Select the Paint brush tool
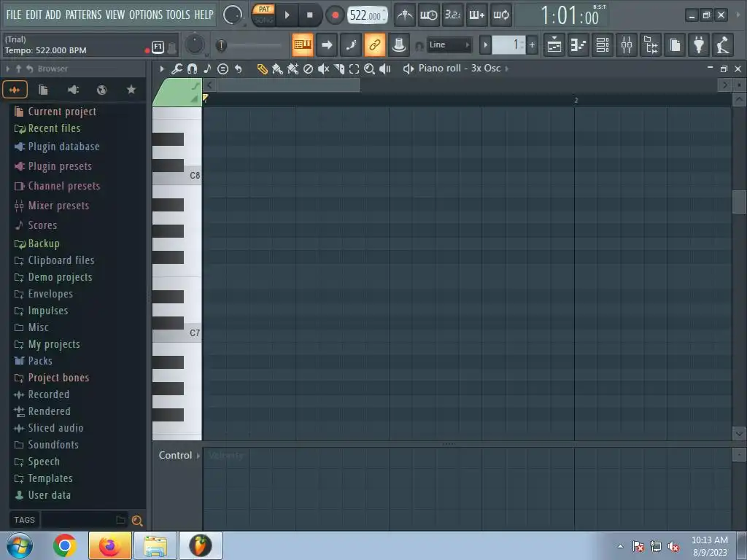Screen dimensions: 747x560 coord(277,69)
